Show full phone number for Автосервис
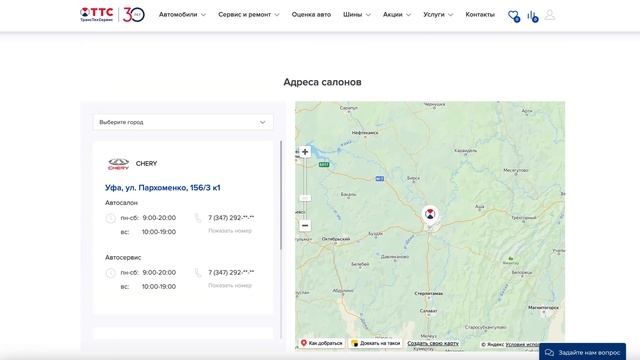The width and height of the screenshot is (640, 360). (x=230, y=285)
